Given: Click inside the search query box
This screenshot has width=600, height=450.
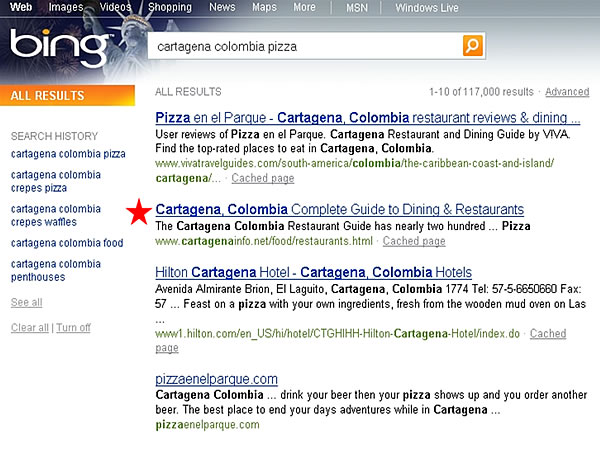Looking at the screenshot, I should point(300,46).
